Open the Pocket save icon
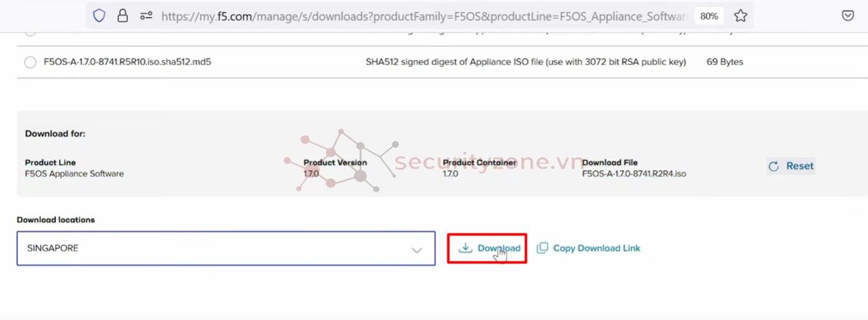This screenshot has height=320, width=868. pos(848,16)
